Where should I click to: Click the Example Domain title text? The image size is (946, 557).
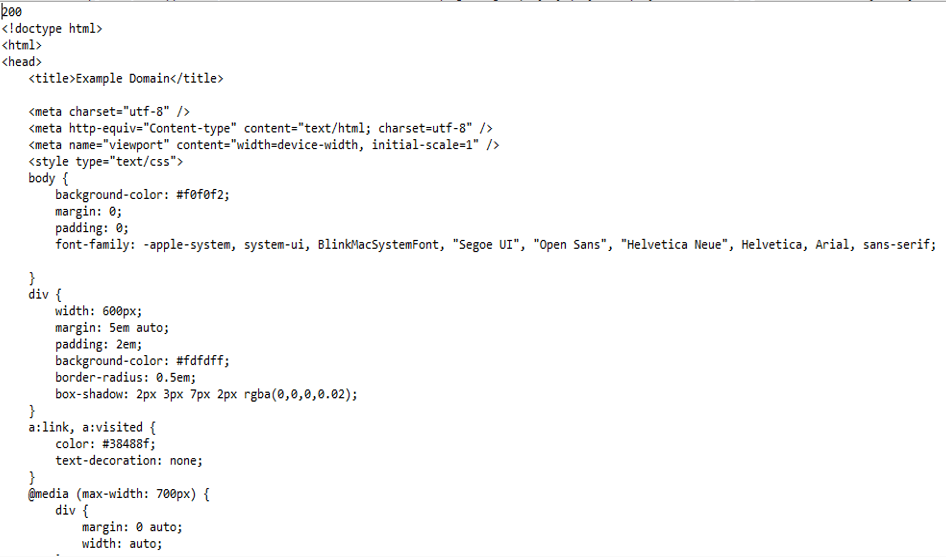[125, 78]
